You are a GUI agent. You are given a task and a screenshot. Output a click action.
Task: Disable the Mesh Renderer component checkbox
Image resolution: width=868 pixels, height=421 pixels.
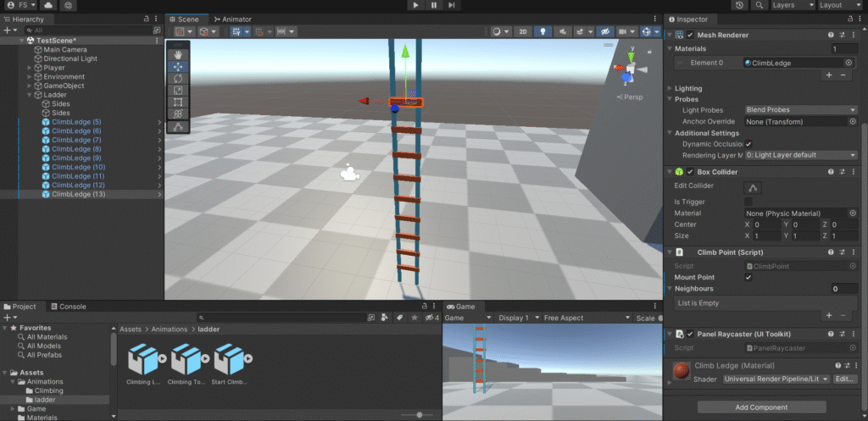tap(688, 35)
